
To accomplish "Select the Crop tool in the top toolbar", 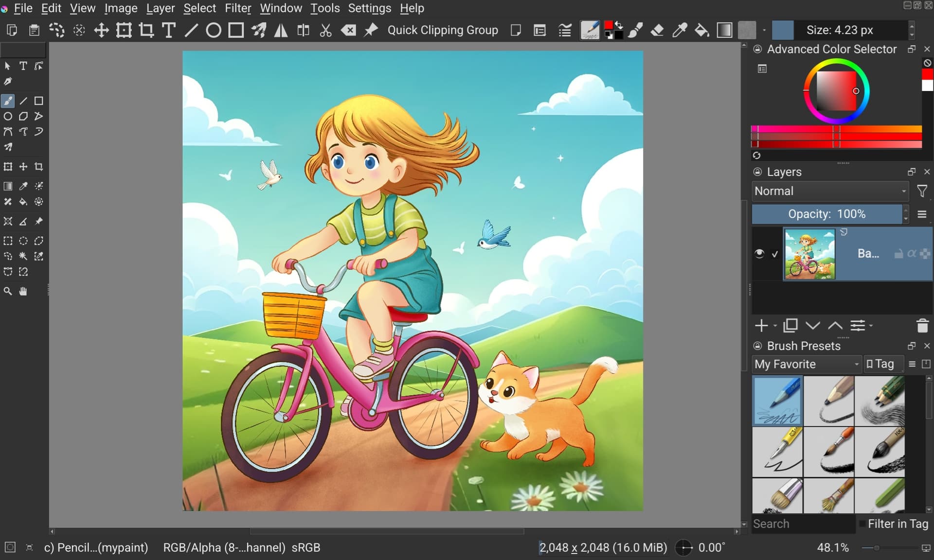I will [x=146, y=30].
